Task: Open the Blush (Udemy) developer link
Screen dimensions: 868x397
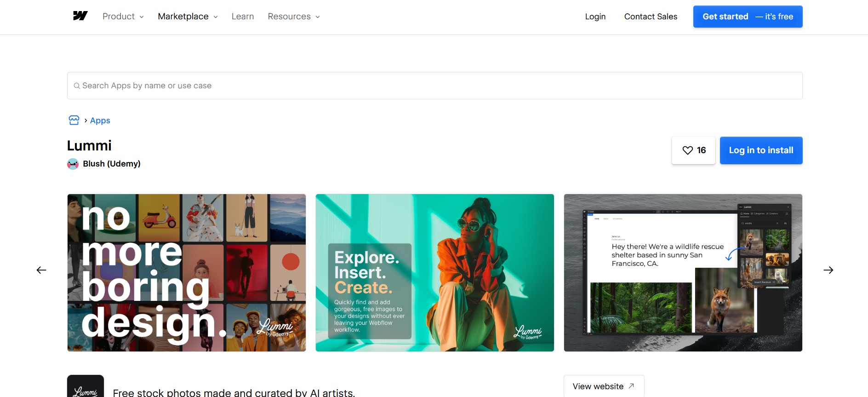Action: [x=112, y=164]
